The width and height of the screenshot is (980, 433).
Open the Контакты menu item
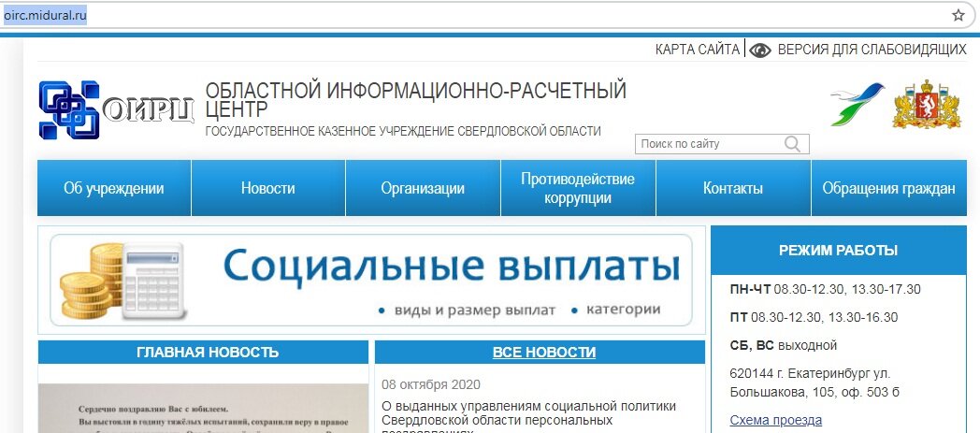click(x=733, y=188)
